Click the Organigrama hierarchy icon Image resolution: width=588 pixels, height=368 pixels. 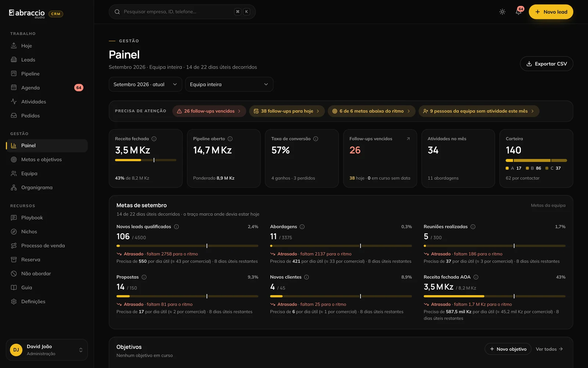[x=14, y=187]
